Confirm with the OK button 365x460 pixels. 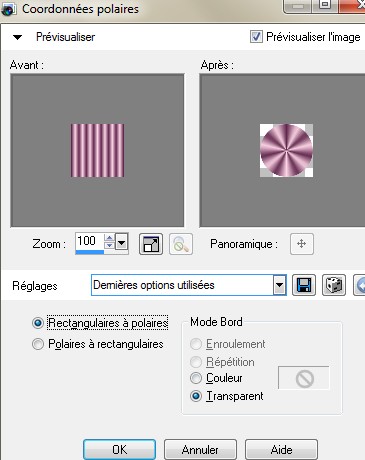click(x=119, y=450)
